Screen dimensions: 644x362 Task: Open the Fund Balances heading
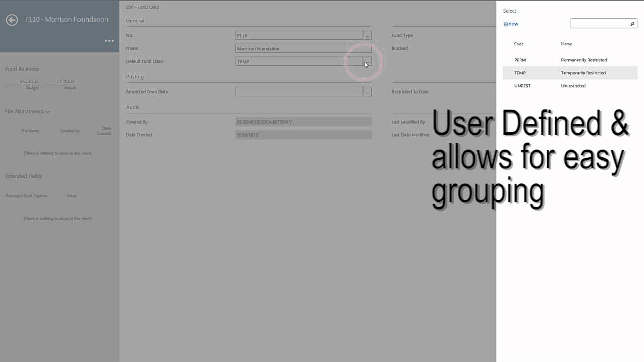tap(22, 69)
